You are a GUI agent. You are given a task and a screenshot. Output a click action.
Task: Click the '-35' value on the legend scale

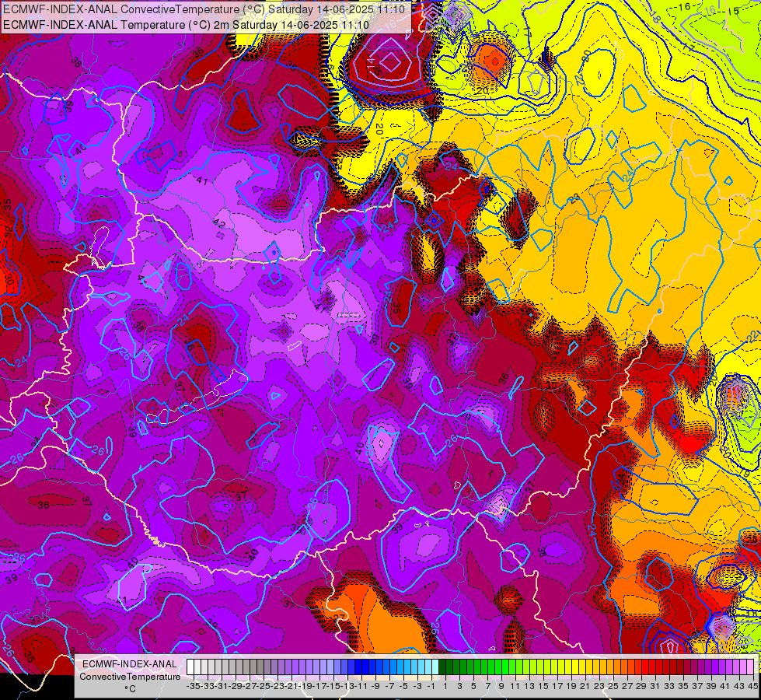pyautogui.click(x=193, y=686)
